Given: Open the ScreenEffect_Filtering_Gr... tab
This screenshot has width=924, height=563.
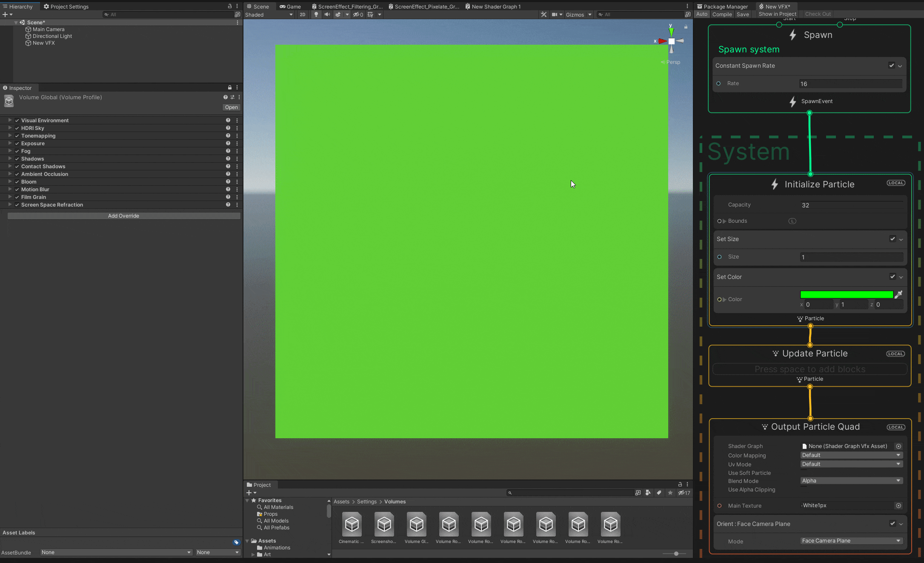Looking at the screenshot, I should point(347,6).
